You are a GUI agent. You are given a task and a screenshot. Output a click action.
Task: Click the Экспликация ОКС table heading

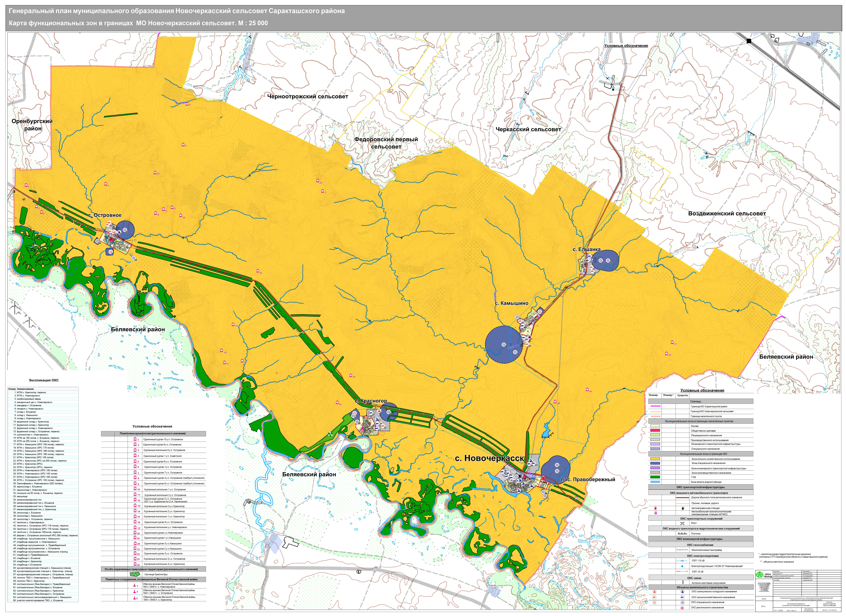44,380
